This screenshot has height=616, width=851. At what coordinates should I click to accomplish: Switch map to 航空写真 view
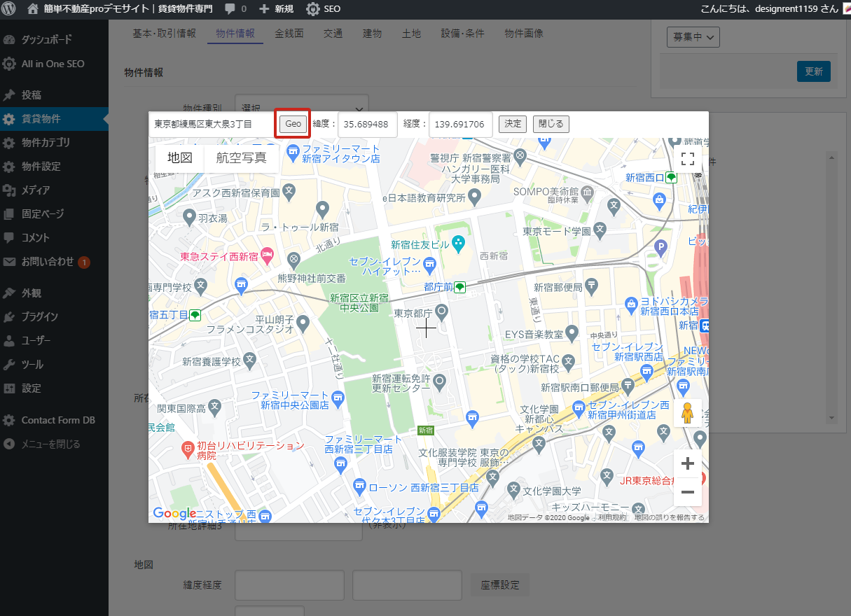pyautogui.click(x=241, y=158)
